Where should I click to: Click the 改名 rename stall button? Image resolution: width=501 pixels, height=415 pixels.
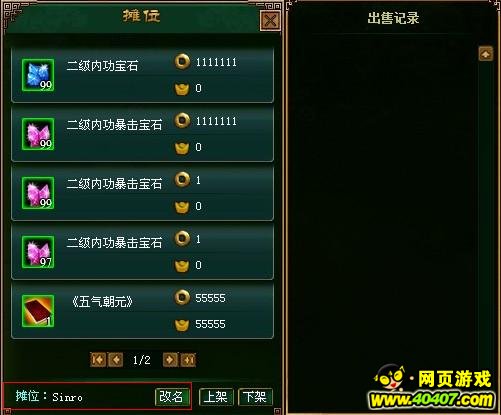point(172,397)
